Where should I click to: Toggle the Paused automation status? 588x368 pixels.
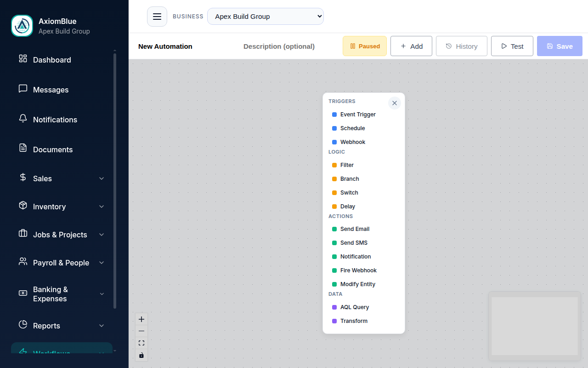click(x=365, y=46)
